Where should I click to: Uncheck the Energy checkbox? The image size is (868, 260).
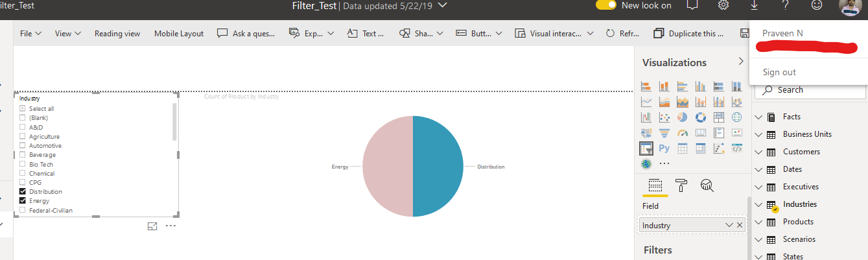(23, 201)
